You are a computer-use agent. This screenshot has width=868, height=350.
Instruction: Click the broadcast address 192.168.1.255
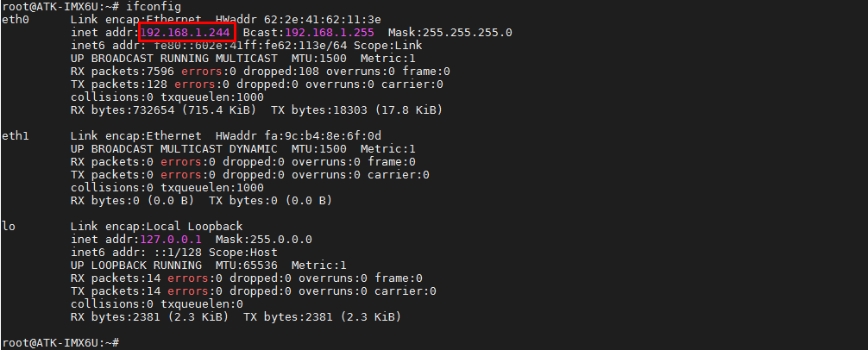(332, 33)
